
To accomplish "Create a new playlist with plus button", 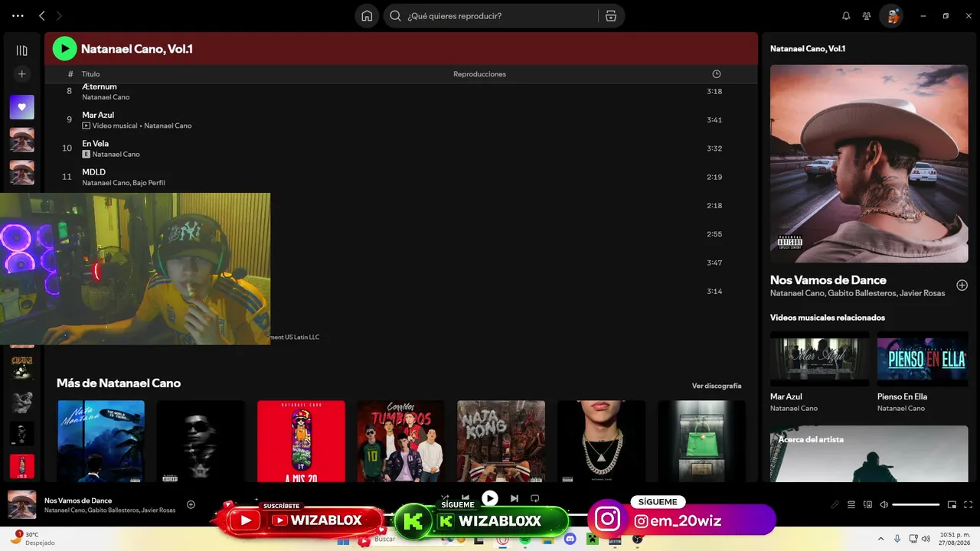I will point(21,74).
